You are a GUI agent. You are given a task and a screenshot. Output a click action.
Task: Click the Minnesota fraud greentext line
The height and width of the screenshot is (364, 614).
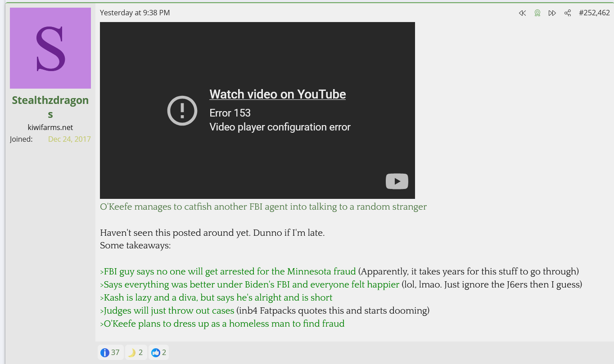click(x=228, y=272)
